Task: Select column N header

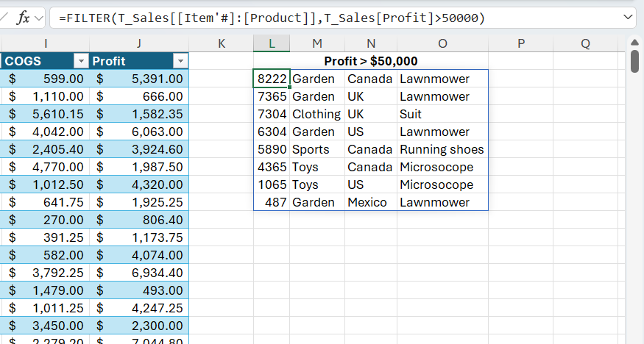Action: pyautogui.click(x=371, y=43)
